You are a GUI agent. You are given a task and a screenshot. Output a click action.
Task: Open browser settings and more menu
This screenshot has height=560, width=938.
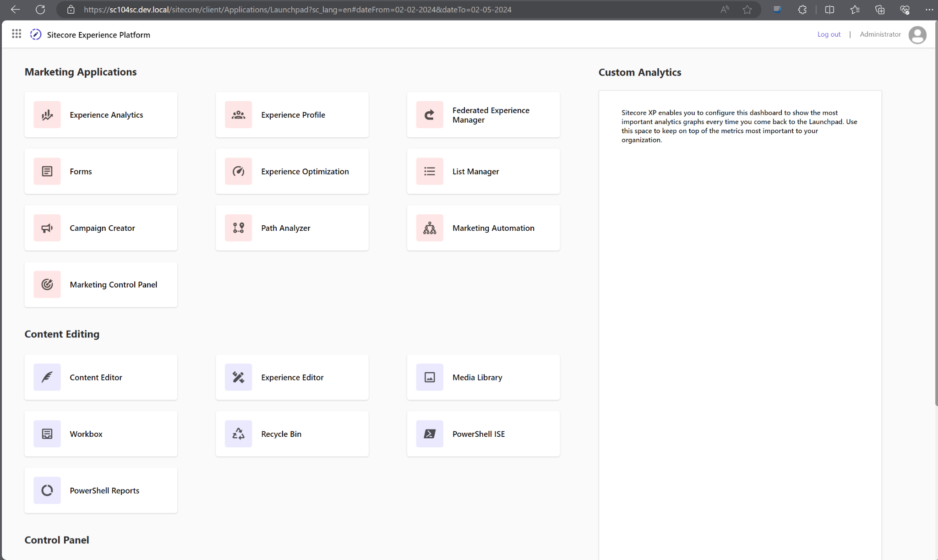click(x=929, y=10)
